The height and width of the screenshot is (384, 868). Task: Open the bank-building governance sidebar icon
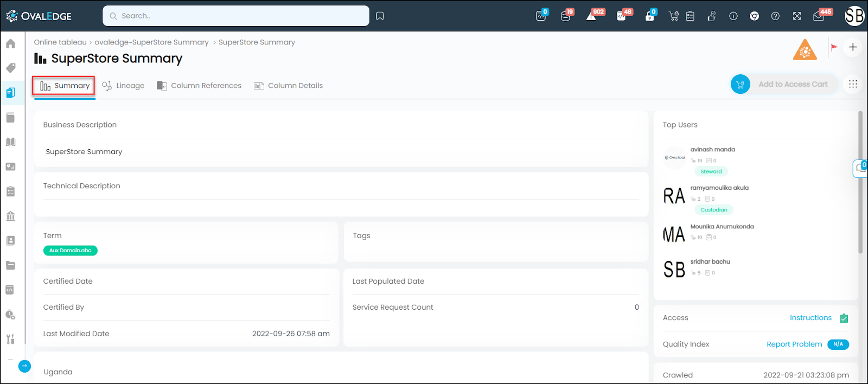pos(10,216)
